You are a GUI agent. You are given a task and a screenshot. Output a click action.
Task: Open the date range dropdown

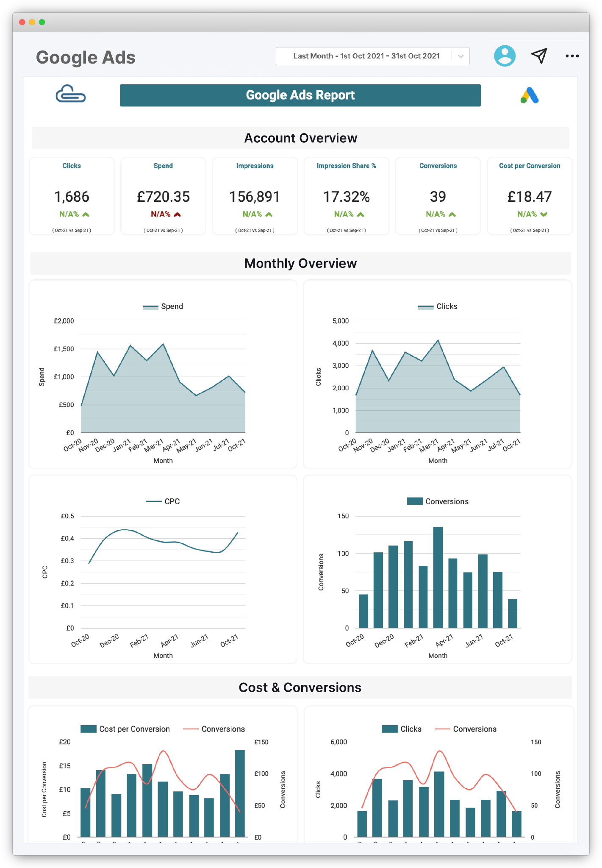(373, 56)
